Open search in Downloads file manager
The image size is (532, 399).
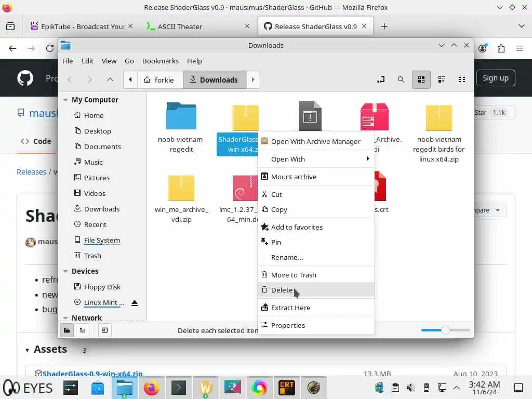tap(401, 79)
